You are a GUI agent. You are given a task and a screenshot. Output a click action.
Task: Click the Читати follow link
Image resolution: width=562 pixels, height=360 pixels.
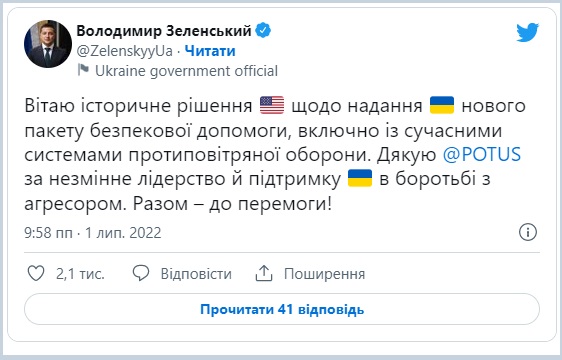pos(210,51)
